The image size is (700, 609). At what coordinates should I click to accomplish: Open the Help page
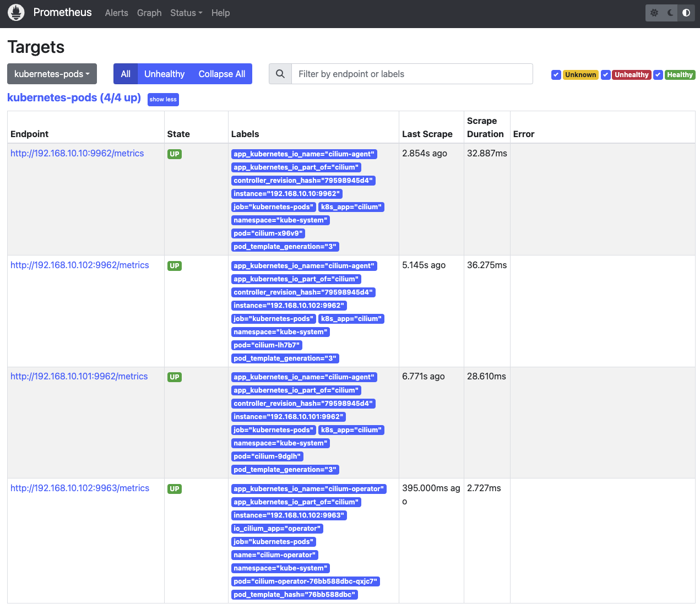[220, 13]
